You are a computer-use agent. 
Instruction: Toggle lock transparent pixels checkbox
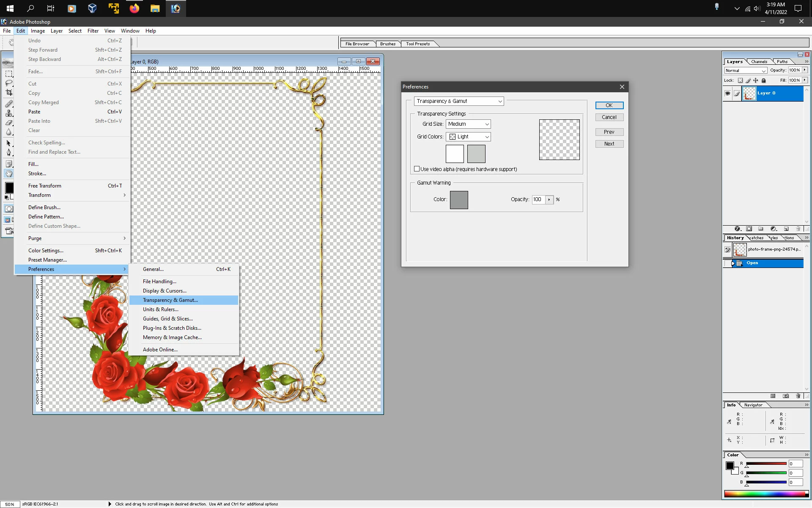[x=740, y=80]
